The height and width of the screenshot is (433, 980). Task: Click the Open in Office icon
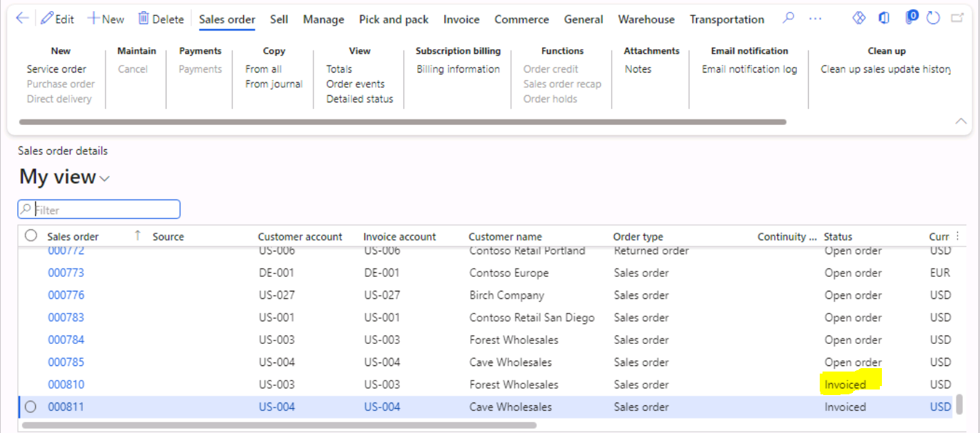884,19
